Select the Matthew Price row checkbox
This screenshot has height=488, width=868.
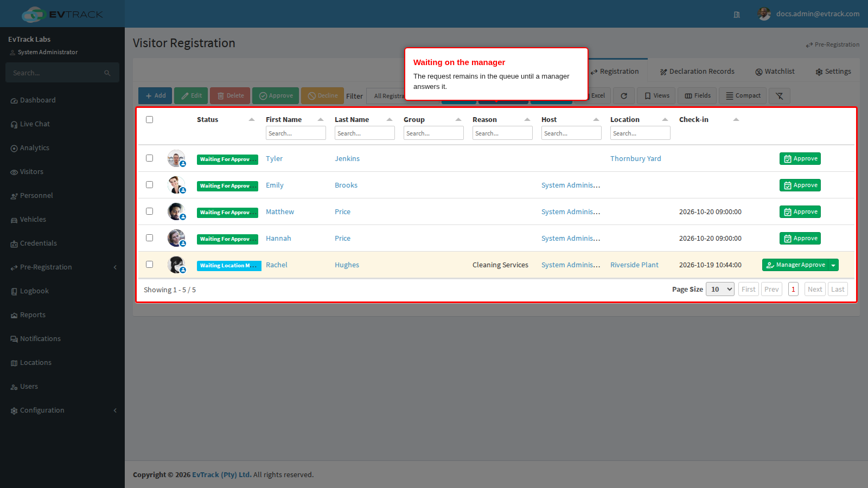(149, 211)
